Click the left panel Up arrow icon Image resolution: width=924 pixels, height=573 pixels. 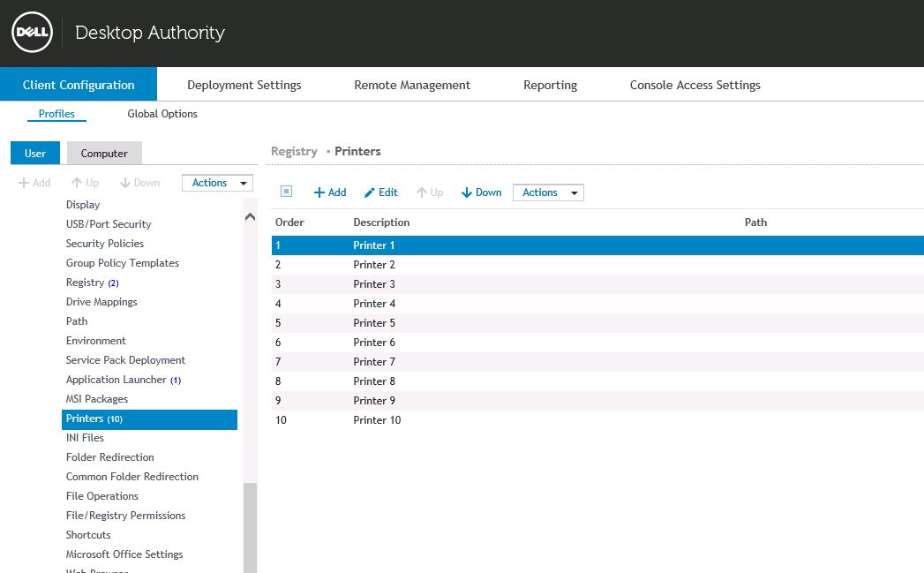(x=78, y=183)
